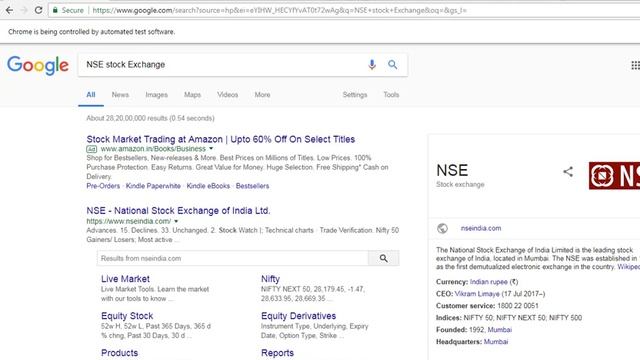Screen dimensions: 640x360
Task: Switch to the Maps tab
Action: coord(192,95)
